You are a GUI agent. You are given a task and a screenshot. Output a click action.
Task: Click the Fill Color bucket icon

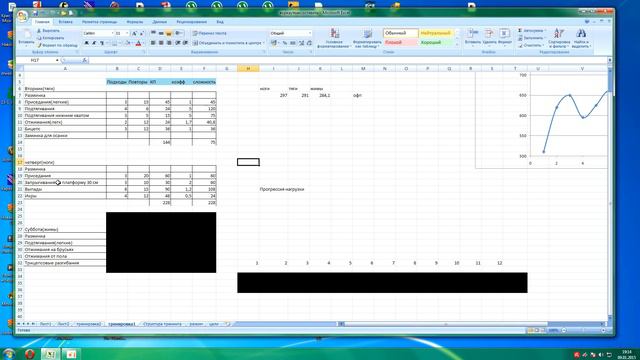127,43
